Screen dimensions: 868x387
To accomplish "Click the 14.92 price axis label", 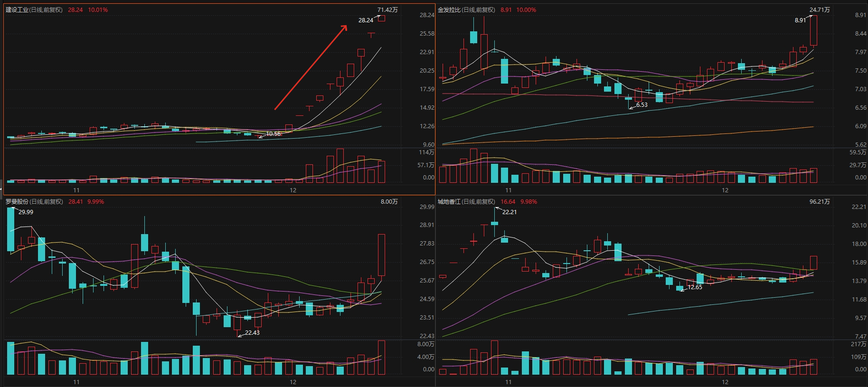I will (x=427, y=107).
